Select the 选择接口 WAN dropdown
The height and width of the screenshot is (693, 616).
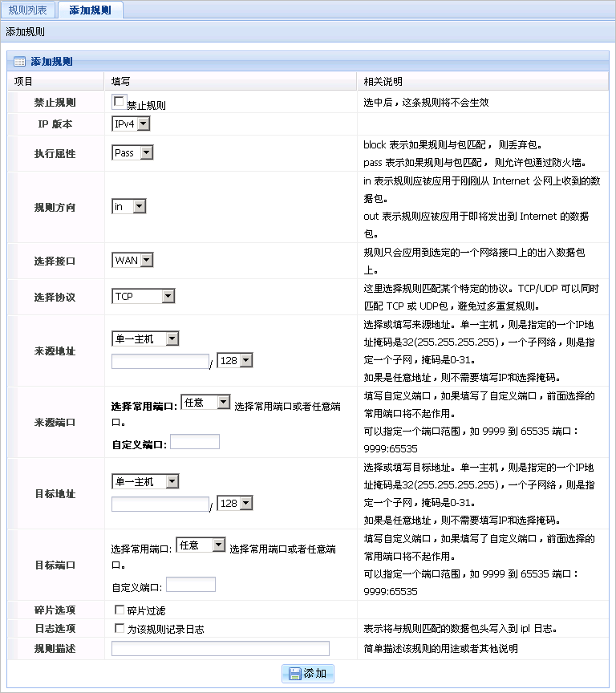(132, 260)
